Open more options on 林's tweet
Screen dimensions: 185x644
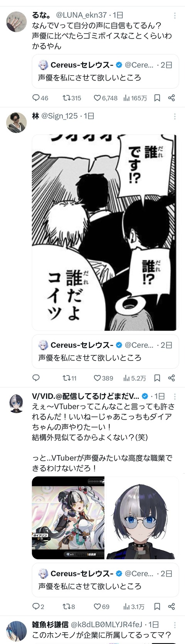175,116
